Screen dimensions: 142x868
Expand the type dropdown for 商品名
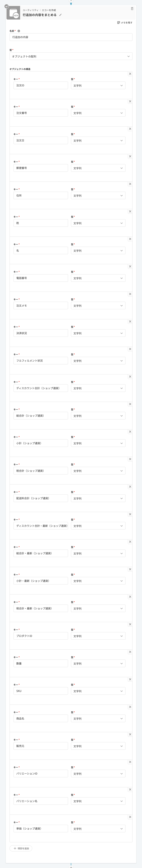coord(98,718)
